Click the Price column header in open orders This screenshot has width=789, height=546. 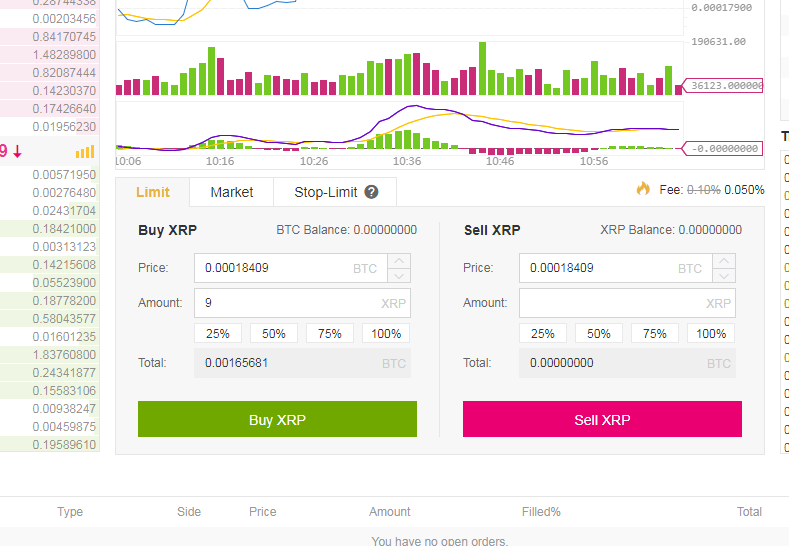tap(263, 512)
